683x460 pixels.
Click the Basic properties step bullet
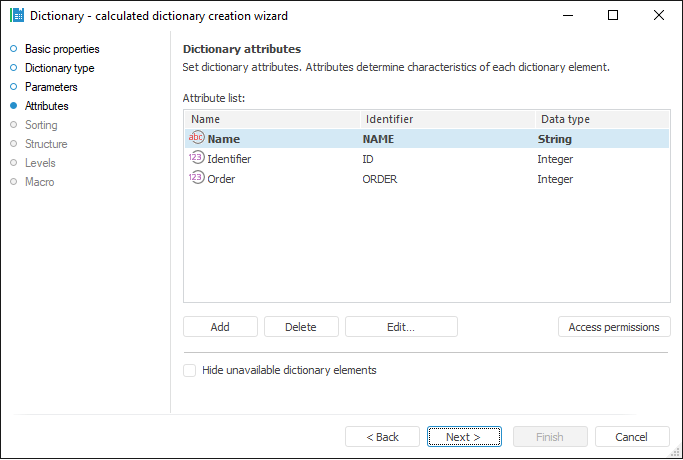[x=14, y=49]
